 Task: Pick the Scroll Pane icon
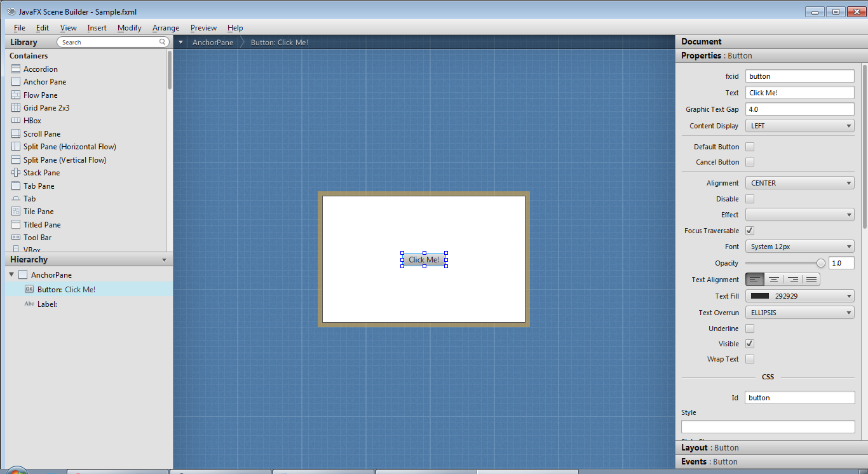tap(16, 133)
